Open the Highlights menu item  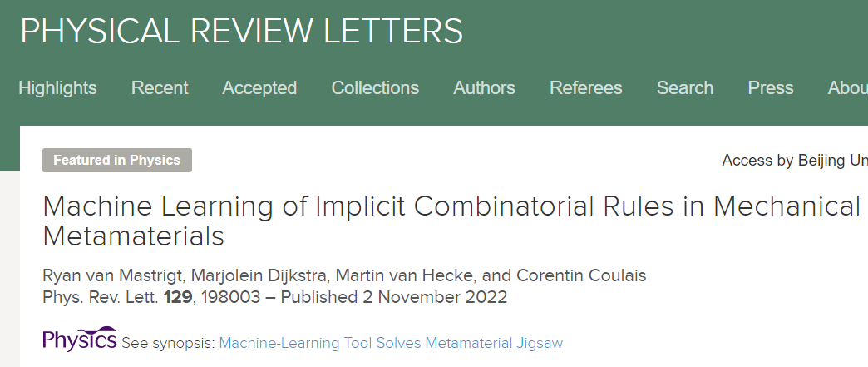click(57, 88)
